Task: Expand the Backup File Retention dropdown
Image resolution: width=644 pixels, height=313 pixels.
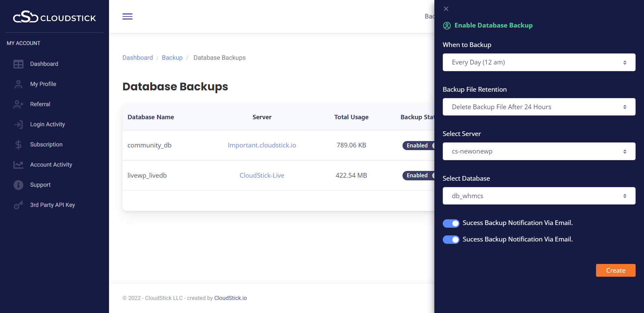Action: pyautogui.click(x=539, y=107)
